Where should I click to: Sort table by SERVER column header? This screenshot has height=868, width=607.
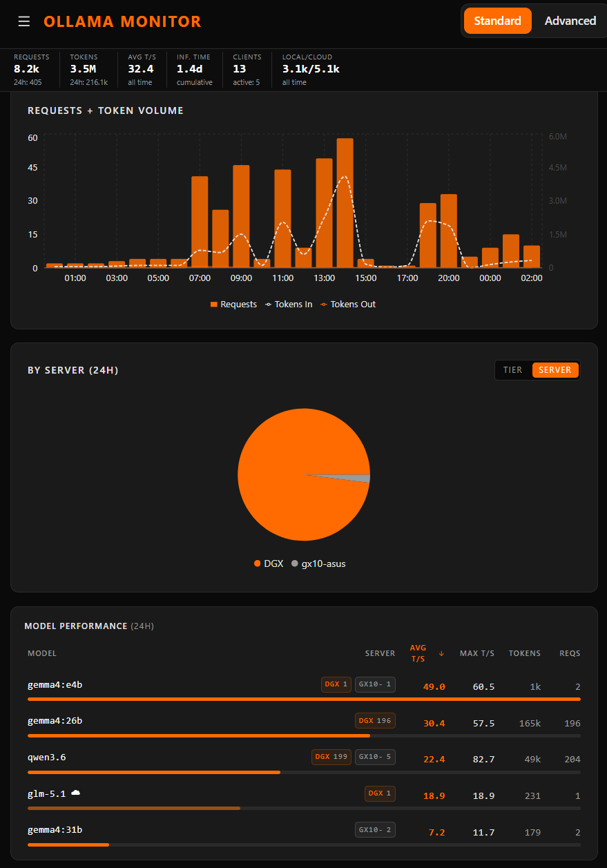coord(380,653)
